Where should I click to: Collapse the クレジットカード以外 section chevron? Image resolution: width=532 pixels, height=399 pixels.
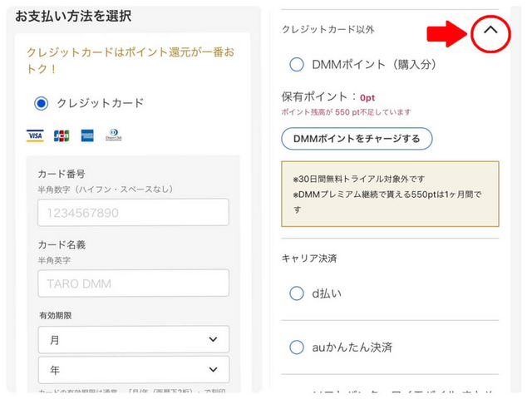(x=490, y=30)
